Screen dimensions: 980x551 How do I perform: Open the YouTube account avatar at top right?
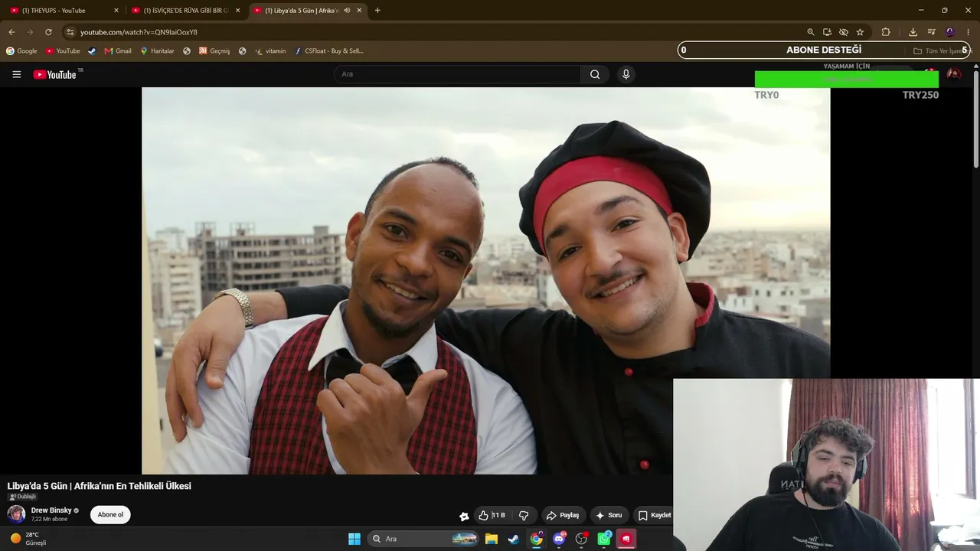954,74
